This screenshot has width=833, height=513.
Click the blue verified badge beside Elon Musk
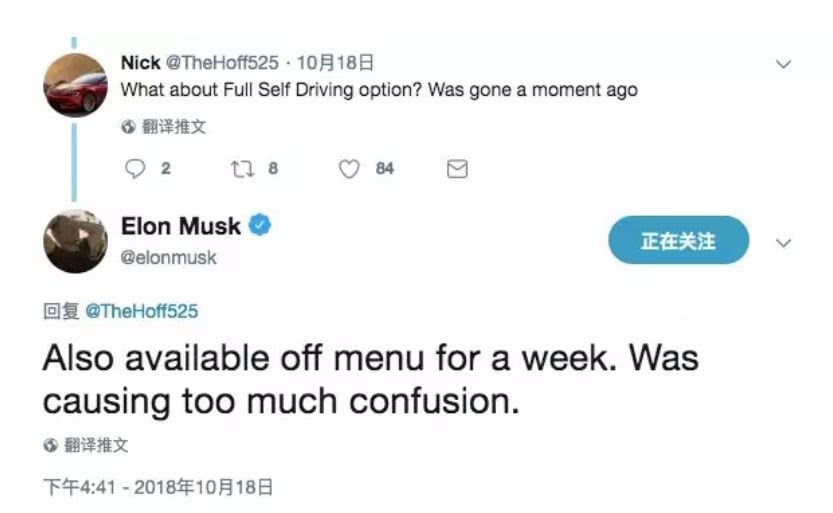pyautogui.click(x=260, y=227)
